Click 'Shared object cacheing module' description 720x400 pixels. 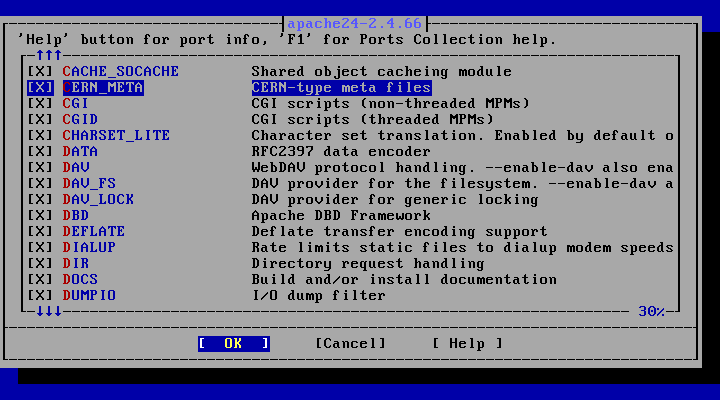382,72
